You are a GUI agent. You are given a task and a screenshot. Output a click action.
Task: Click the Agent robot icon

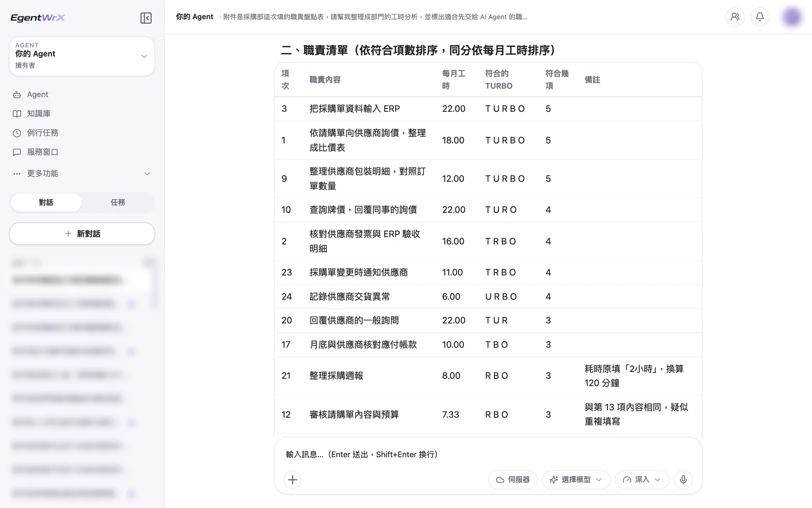click(17, 95)
